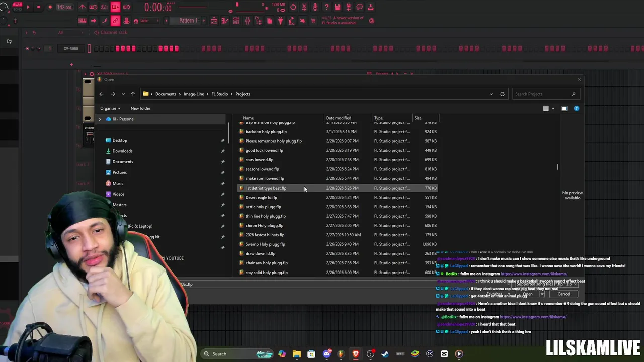This screenshot has width=644, height=362.
Task: Click the Cancel button in the Open dialog
Action: 563,294
